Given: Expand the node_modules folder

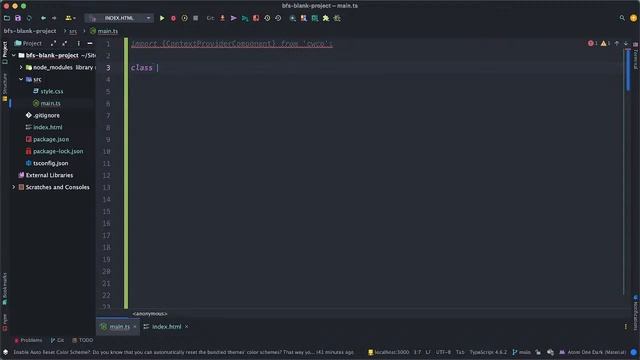Looking at the screenshot, I should coord(21,67).
